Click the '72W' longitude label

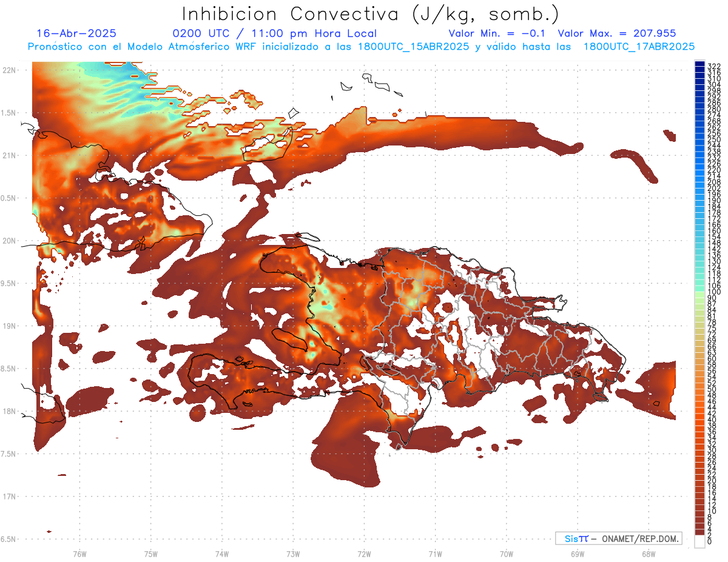364,553
